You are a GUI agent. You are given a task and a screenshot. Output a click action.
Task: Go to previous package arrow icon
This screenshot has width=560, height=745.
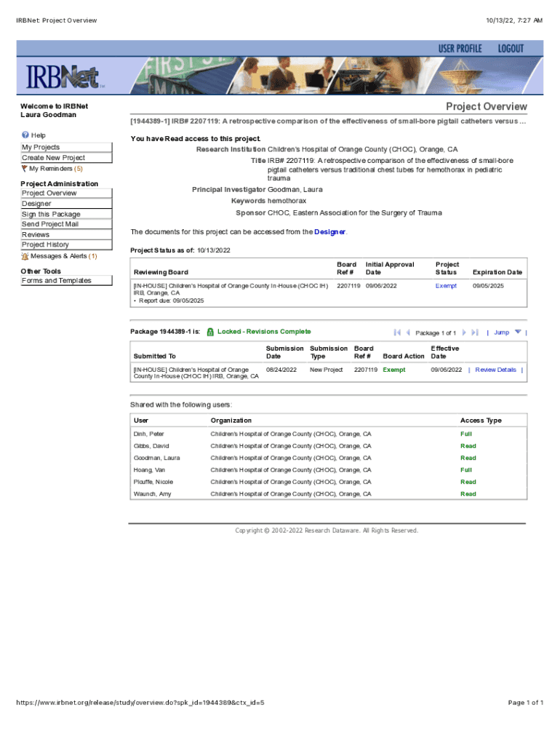click(408, 332)
